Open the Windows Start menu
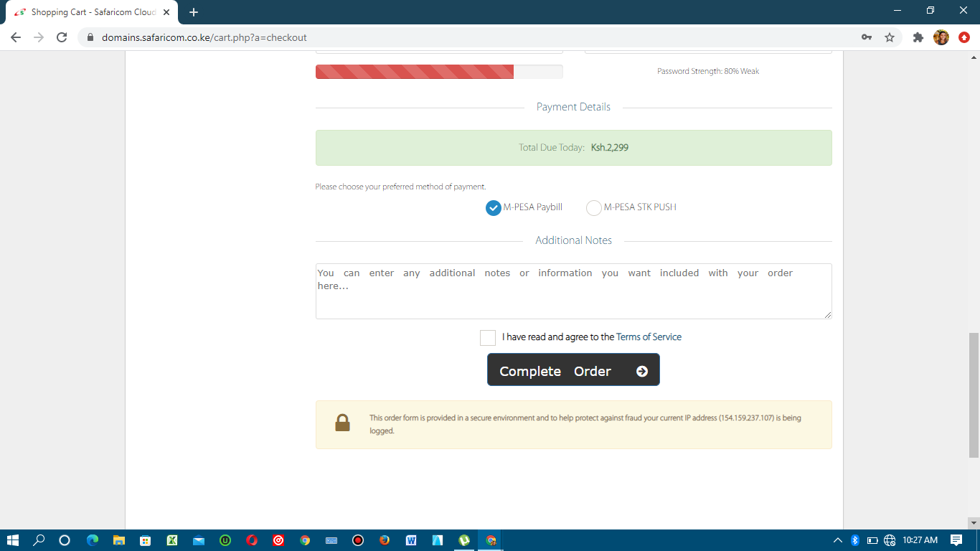The height and width of the screenshot is (551, 980). (x=12, y=540)
